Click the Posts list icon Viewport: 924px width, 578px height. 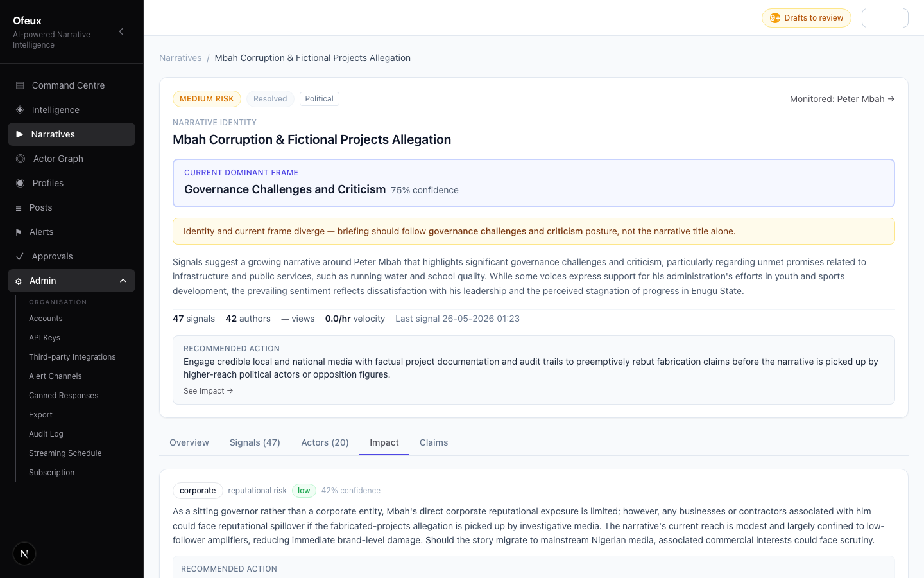coord(19,208)
